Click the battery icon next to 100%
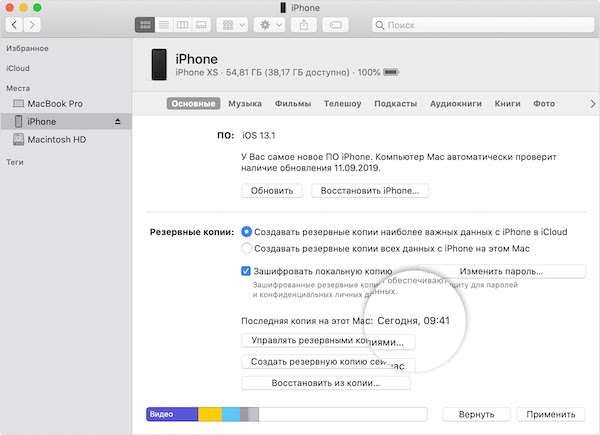 pyautogui.click(x=391, y=72)
